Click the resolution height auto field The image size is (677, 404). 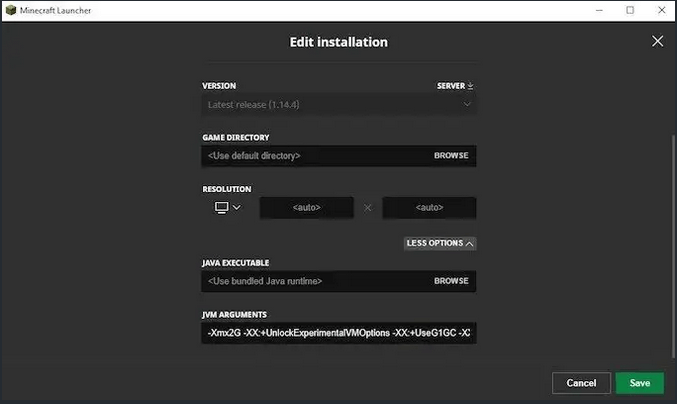[x=429, y=208]
